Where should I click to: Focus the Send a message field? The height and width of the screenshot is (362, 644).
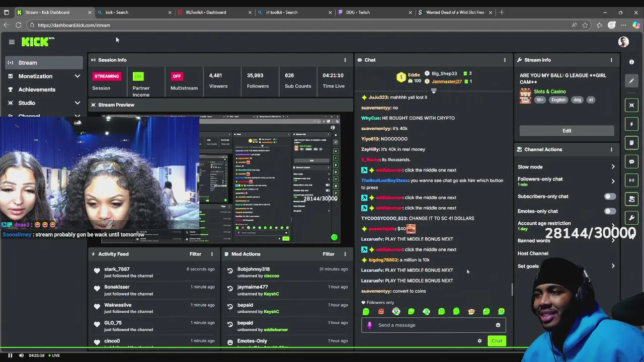(433, 325)
